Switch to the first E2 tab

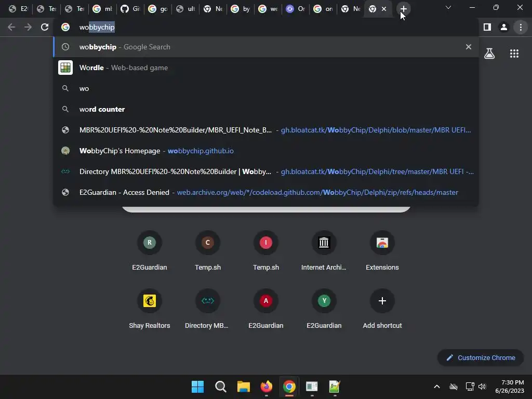18,9
